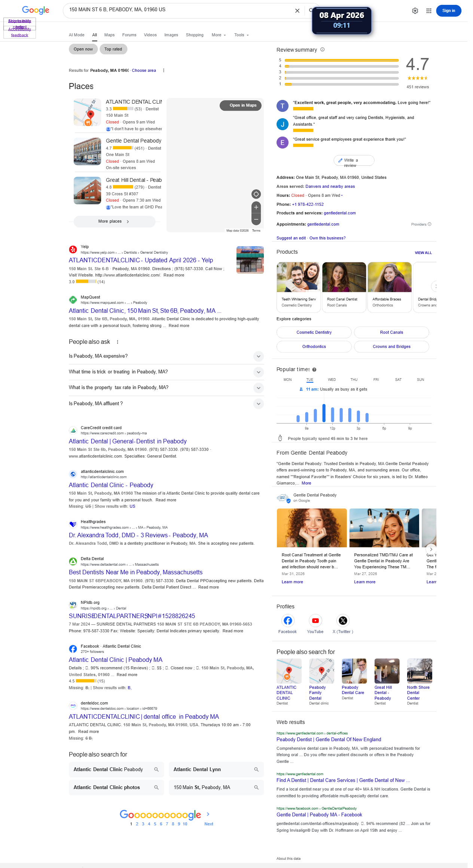Open Popular times help icon

point(314,370)
